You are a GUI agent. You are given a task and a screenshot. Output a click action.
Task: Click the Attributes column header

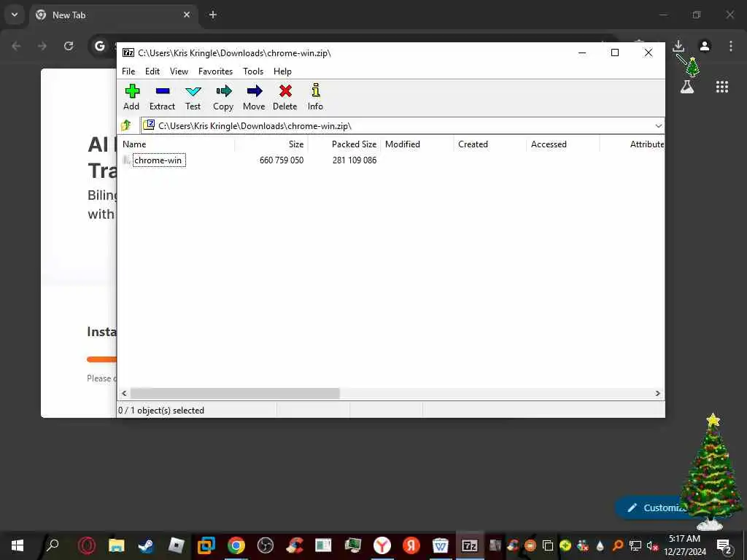(x=632, y=144)
